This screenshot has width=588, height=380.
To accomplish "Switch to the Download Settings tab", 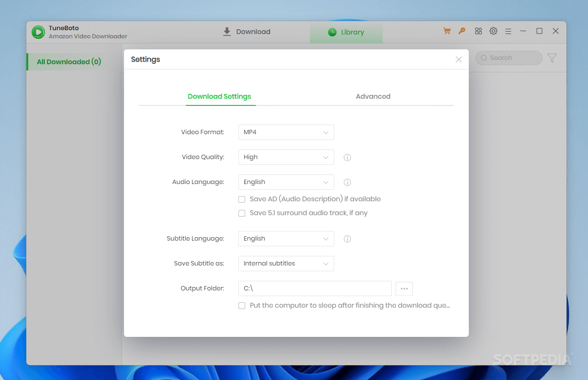I will point(220,96).
